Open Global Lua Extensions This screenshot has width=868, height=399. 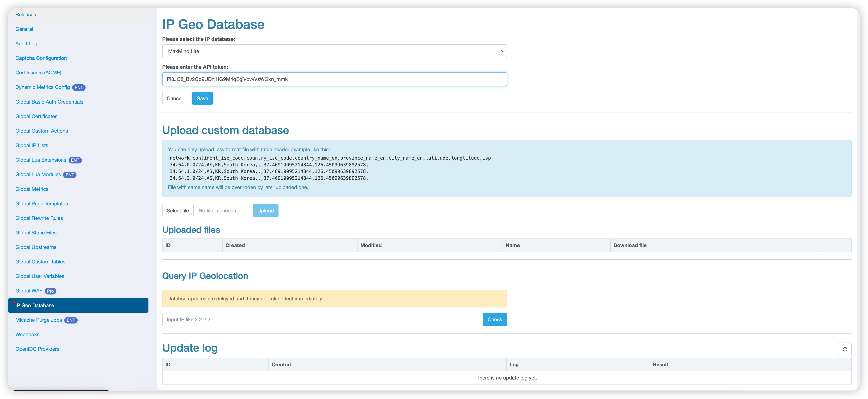pos(41,160)
